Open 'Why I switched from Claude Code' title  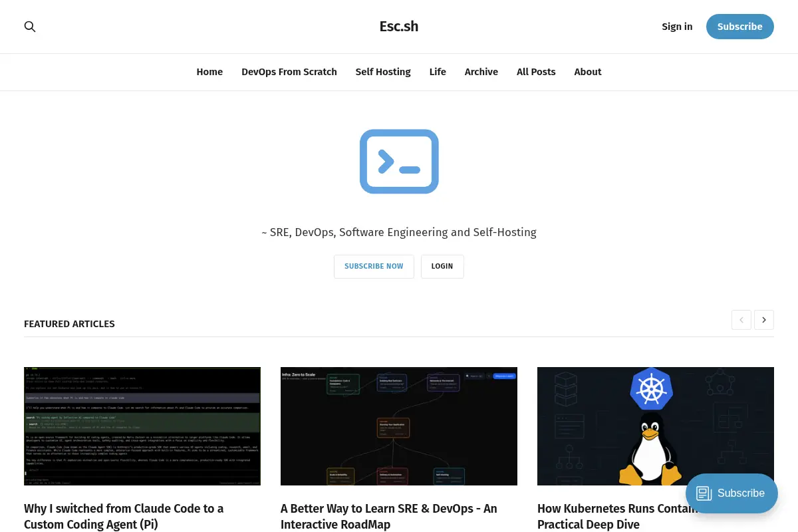[124, 516]
